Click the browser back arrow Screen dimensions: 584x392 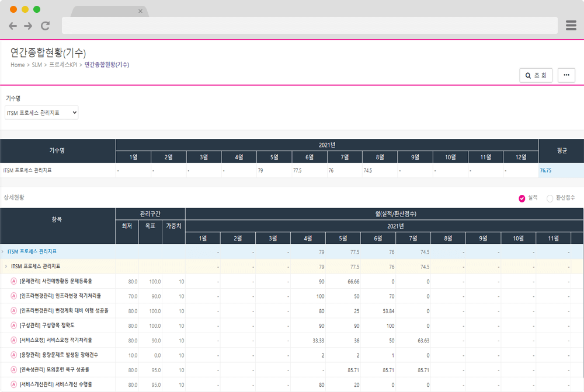coord(13,26)
